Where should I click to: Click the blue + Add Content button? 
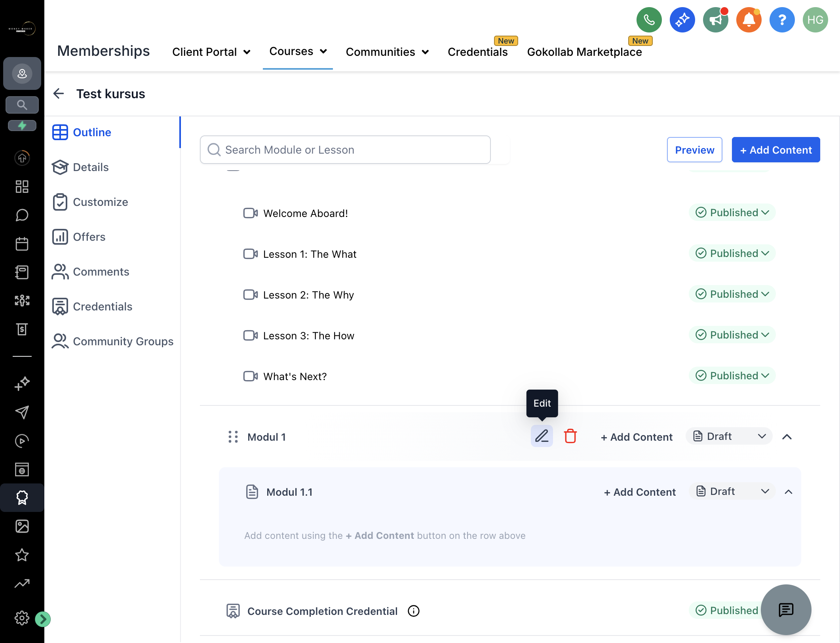[775, 150]
